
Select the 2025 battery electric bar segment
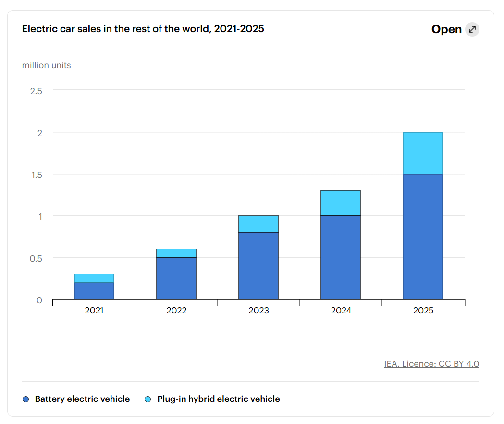click(423, 237)
